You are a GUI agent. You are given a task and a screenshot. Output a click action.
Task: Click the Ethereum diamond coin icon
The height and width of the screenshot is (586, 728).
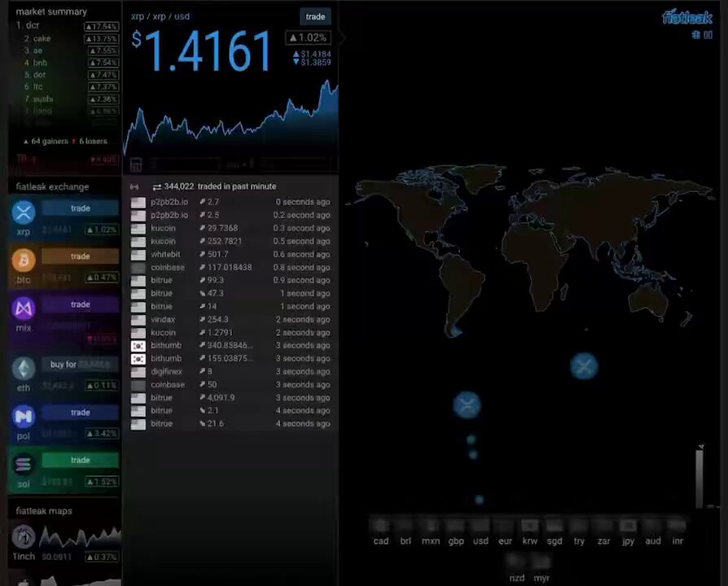(24, 370)
